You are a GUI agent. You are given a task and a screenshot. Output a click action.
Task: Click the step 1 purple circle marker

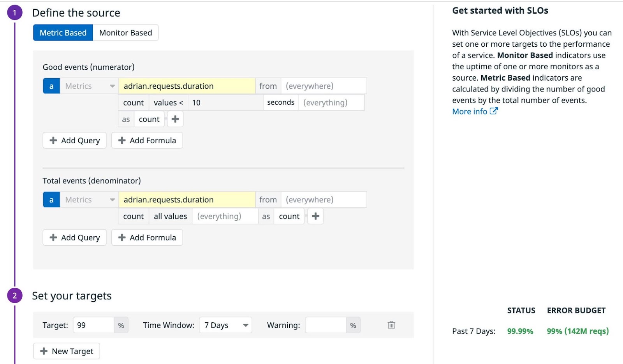point(15,13)
